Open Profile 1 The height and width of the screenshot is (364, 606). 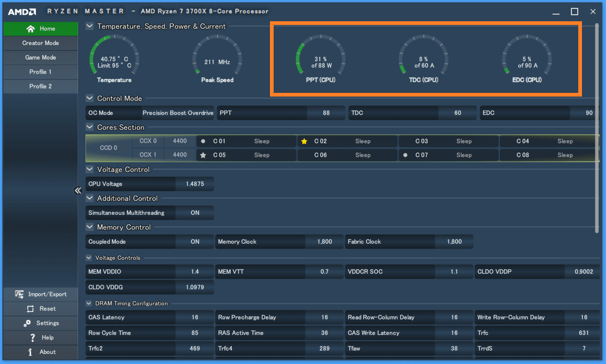41,72
